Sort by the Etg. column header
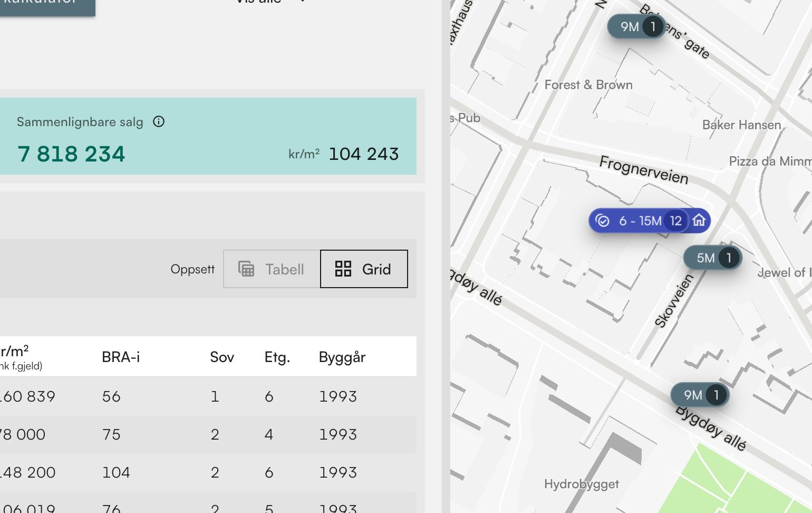812x513 pixels. pos(277,357)
